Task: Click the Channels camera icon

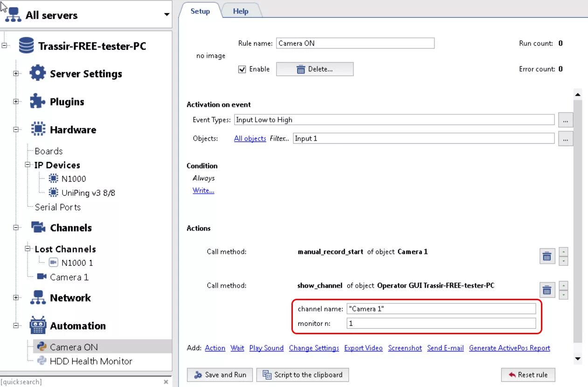Action: pyautogui.click(x=38, y=227)
